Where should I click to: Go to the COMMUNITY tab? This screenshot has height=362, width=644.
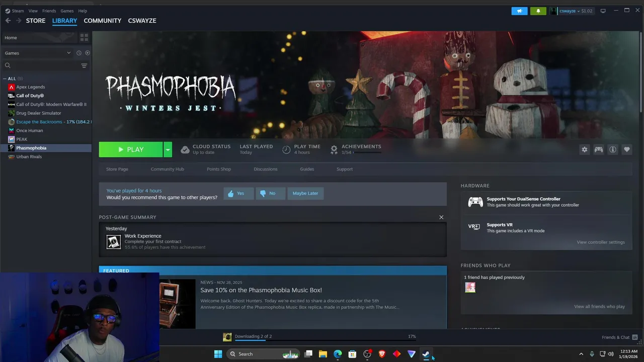pyautogui.click(x=103, y=21)
